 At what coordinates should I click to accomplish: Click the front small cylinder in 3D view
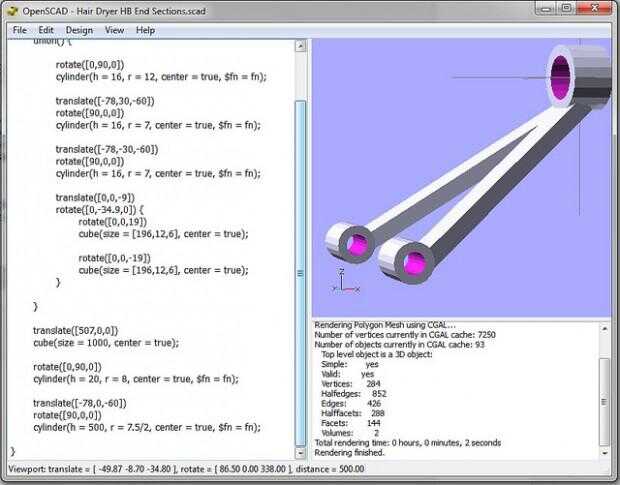point(406,260)
